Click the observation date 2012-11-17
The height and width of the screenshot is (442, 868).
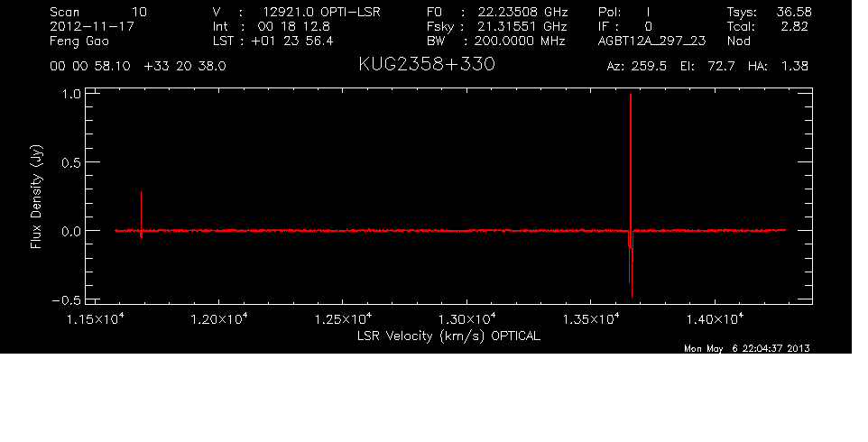coord(92,26)
